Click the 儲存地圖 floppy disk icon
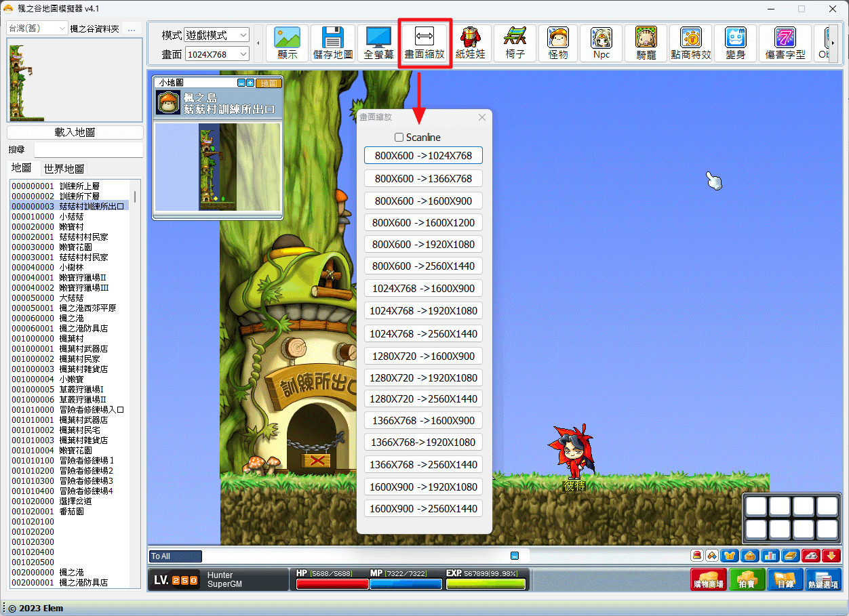 tap(332, 43)
